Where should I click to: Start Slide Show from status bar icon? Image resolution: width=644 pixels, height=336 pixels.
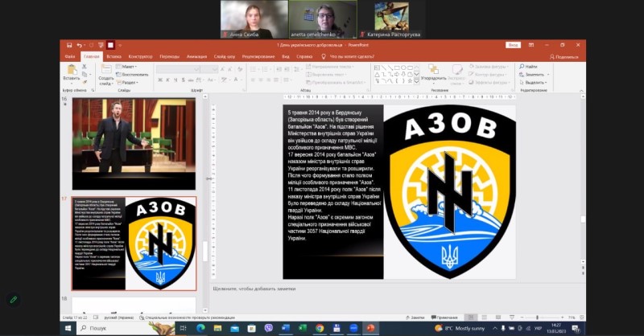512,318
